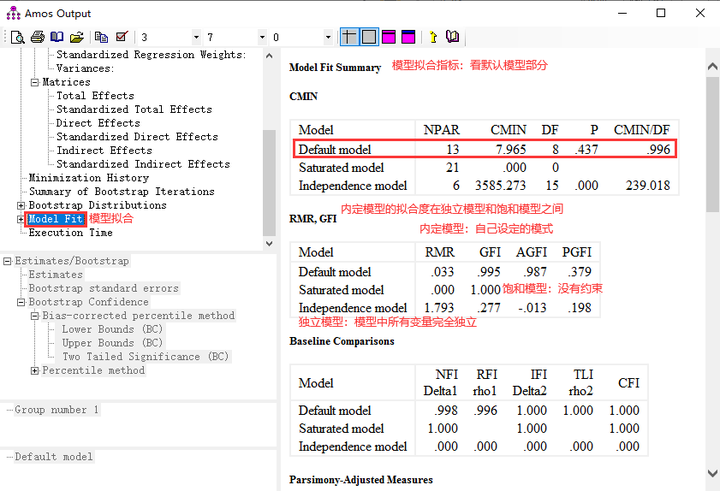Click the output pane scroll-up arrow
720x491 pixels.
712,67
